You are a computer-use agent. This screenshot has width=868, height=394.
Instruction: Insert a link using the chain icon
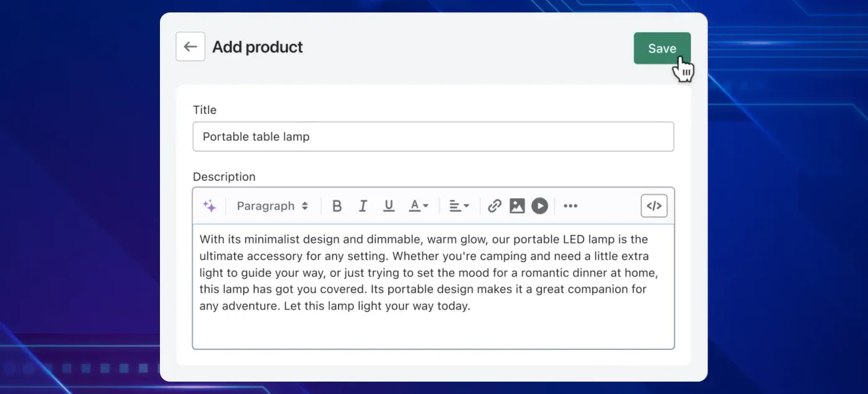pyautogui.click(x=494, y=206)
